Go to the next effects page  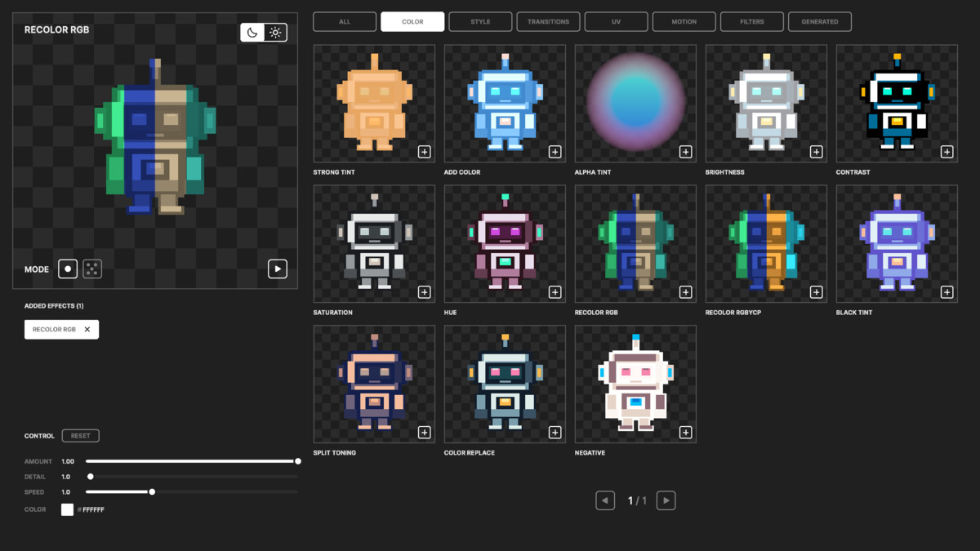tap(666, 500)
